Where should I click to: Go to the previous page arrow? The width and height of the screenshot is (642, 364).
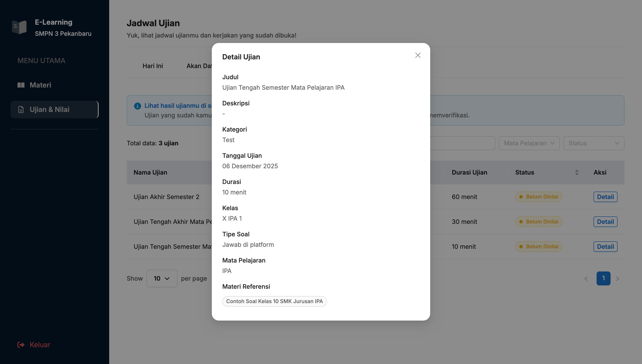[x=586, y=278]
